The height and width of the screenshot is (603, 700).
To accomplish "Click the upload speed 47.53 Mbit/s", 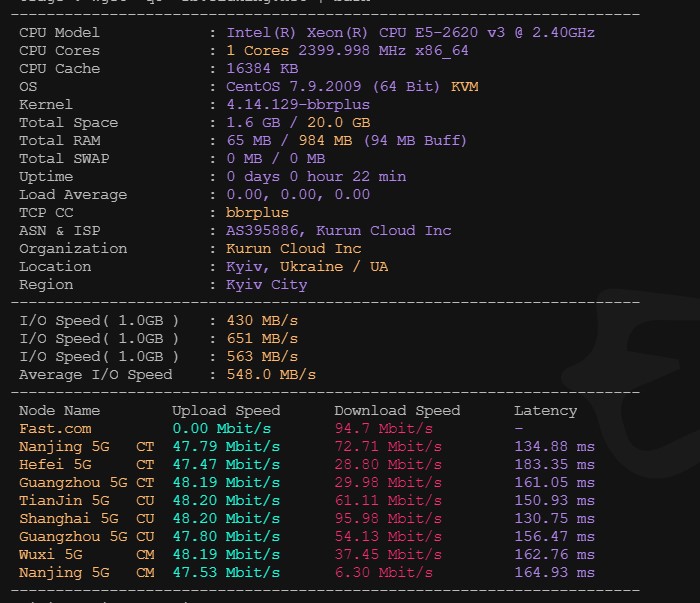I will [226, 573].
